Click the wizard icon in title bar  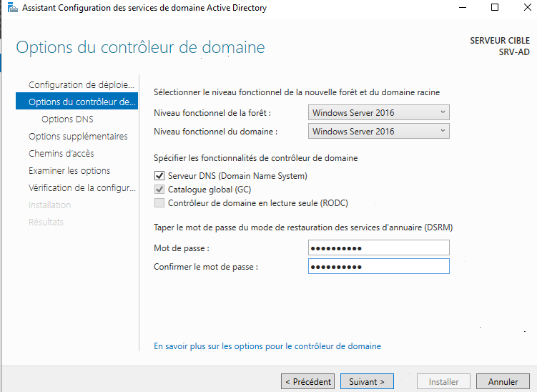9,9
